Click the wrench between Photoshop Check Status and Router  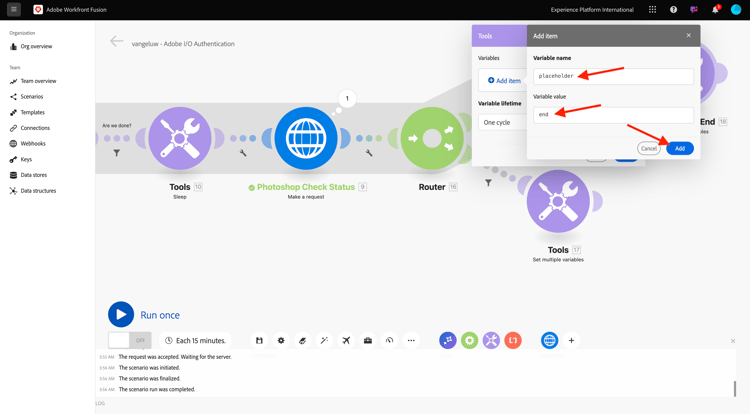[x=369, y=153]
